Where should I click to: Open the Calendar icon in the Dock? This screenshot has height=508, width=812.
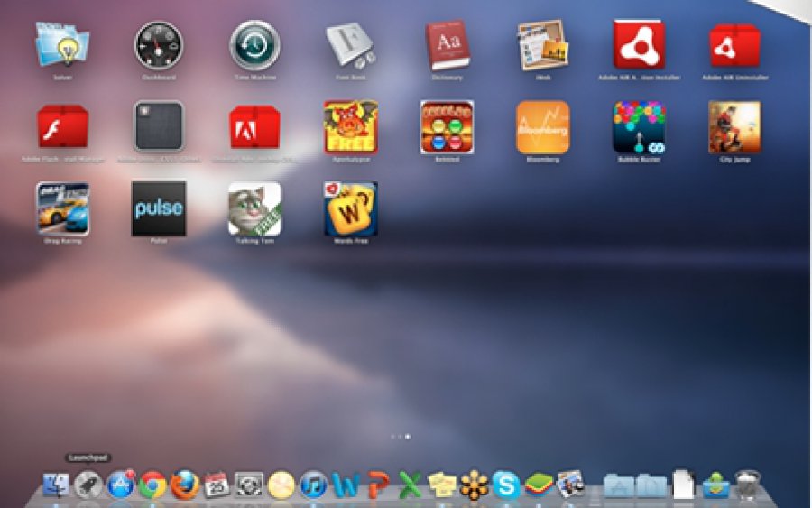pos(217,485)
